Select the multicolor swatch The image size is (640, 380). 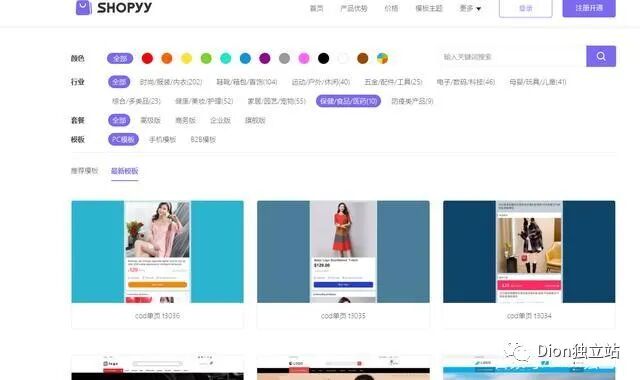(382, 58)
